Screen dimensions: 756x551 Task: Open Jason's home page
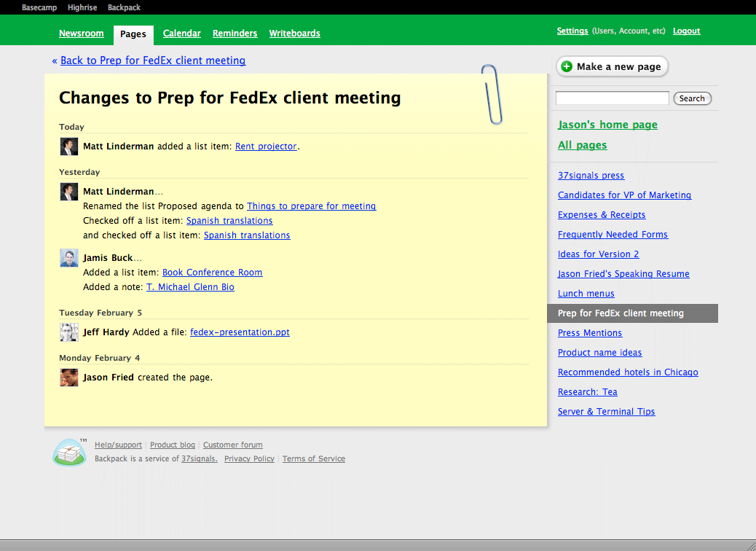click(607, 125)
